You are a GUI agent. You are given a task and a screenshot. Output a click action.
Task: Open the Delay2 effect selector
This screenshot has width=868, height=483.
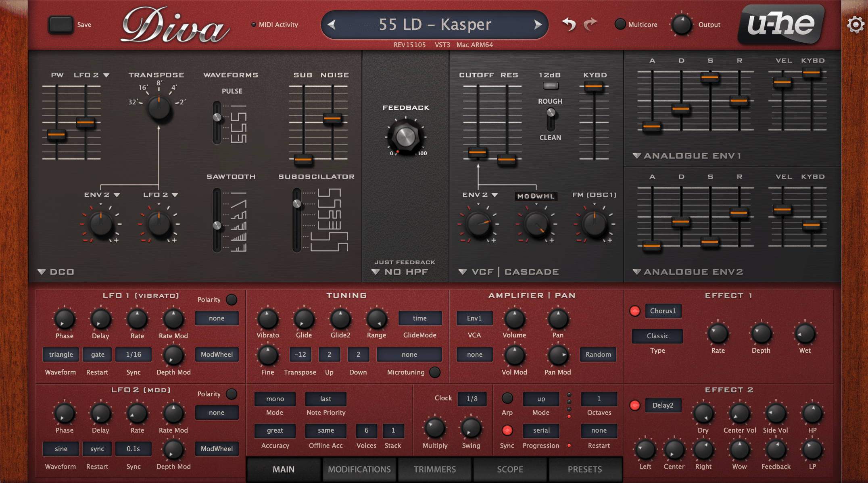click(x=663, y=405)
